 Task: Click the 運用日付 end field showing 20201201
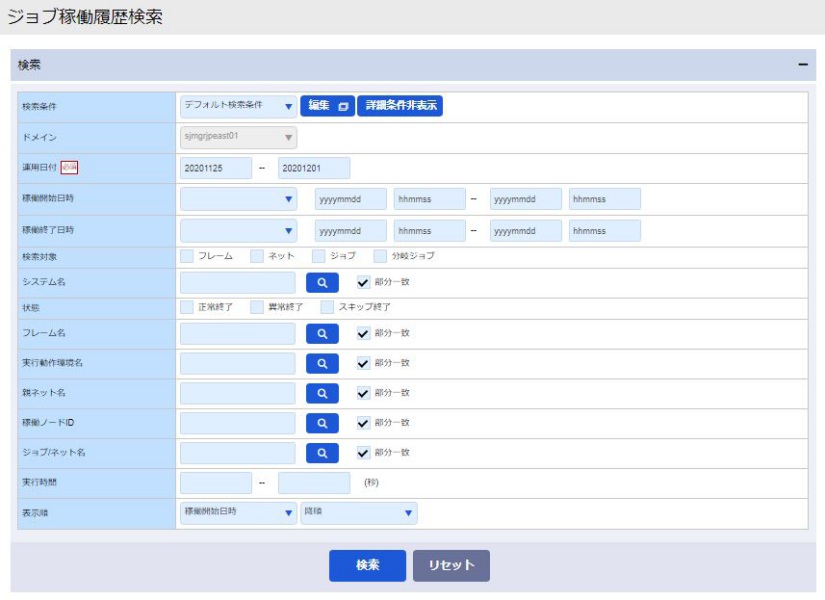coord(314,168)
